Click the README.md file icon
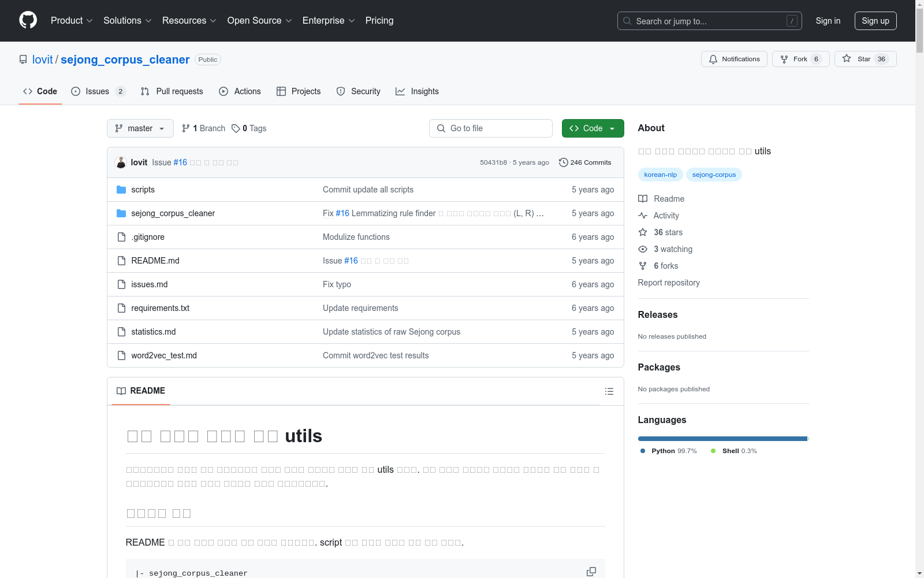 (x=121, y=261)
